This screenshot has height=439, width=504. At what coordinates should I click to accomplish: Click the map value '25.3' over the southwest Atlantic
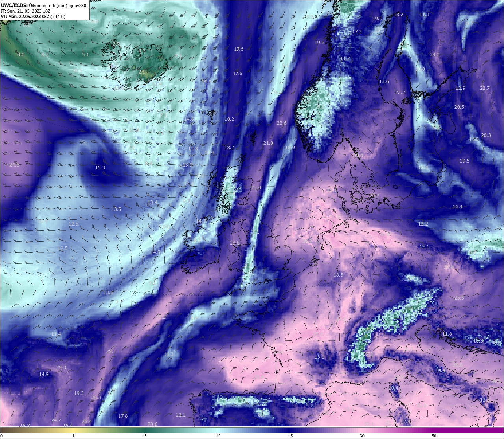coord(61,368)
